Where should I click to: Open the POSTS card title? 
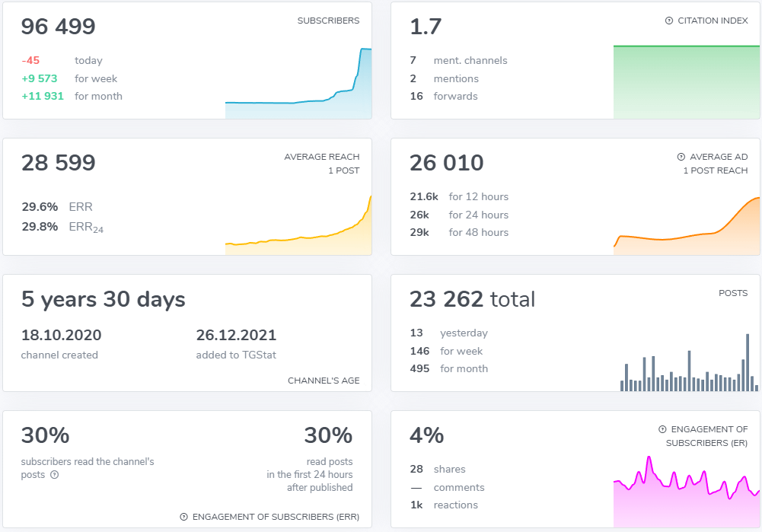733,293
